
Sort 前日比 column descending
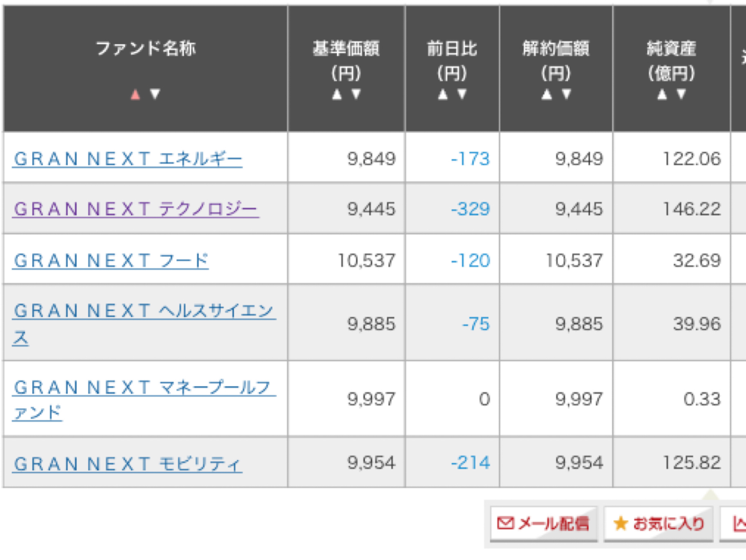click(x=462, y=94)
